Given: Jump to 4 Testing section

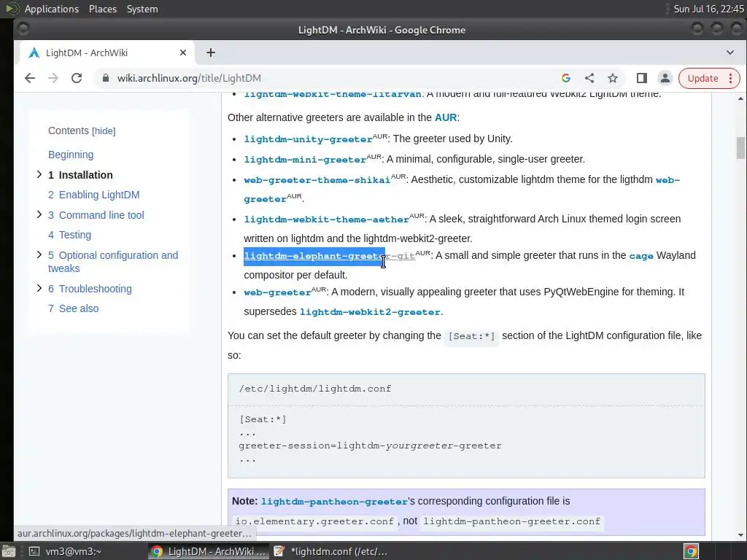Looking at the screenshot, I should tap(69, 235).
